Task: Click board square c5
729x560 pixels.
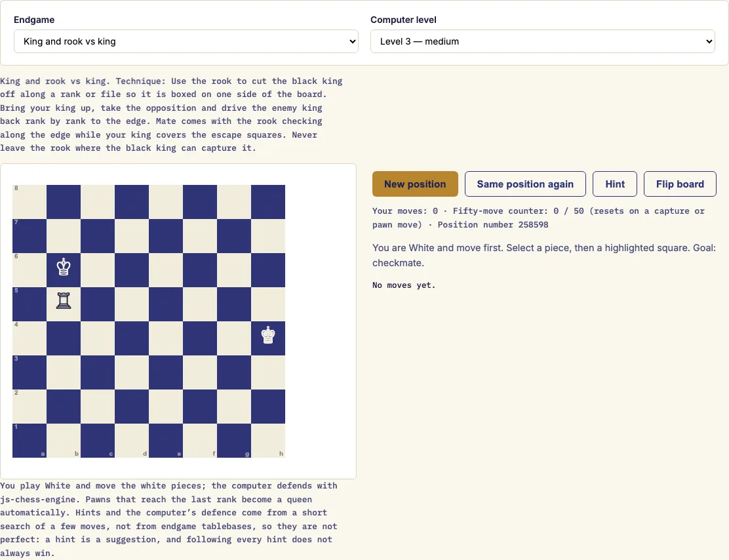Action: click(x=98, y=304)
